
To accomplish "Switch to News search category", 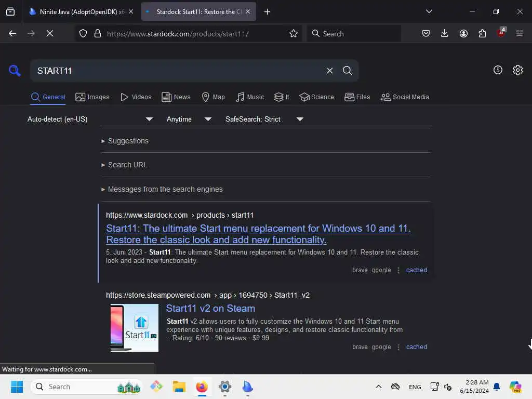I will (176, 97).
